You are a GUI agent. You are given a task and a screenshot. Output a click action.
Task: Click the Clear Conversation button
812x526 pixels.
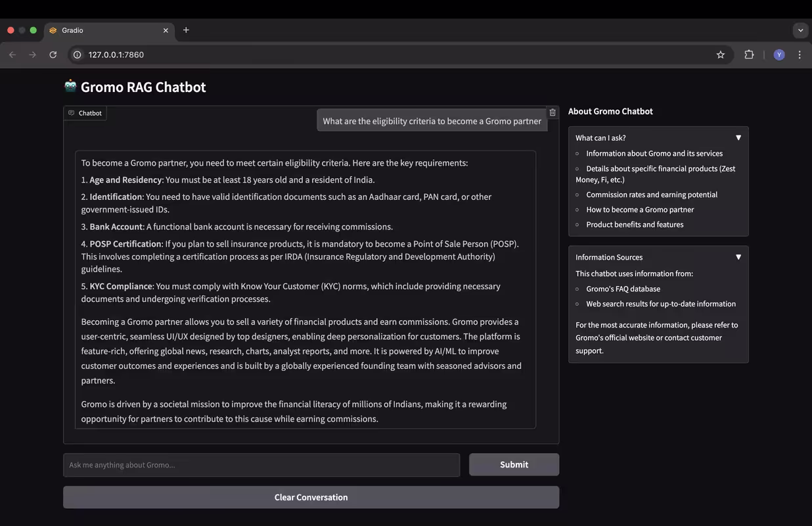click(311, 497)
